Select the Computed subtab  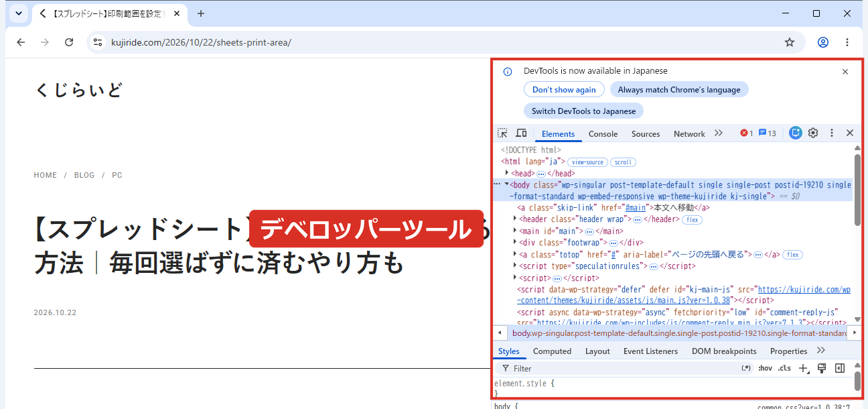click(552, 351)
